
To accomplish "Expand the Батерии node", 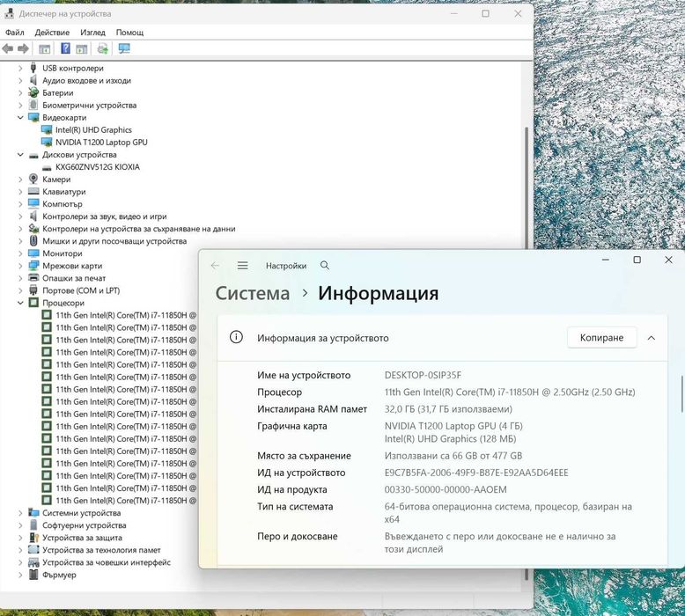I will pos(20,92).
